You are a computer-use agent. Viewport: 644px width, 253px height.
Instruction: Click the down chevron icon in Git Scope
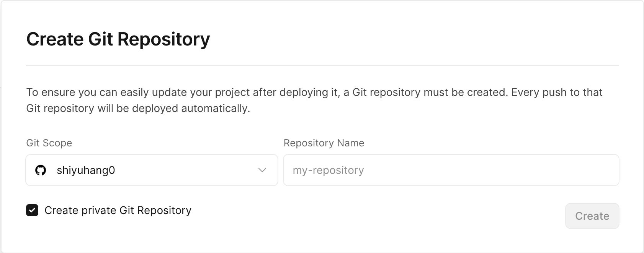click(x=262, y=170)
